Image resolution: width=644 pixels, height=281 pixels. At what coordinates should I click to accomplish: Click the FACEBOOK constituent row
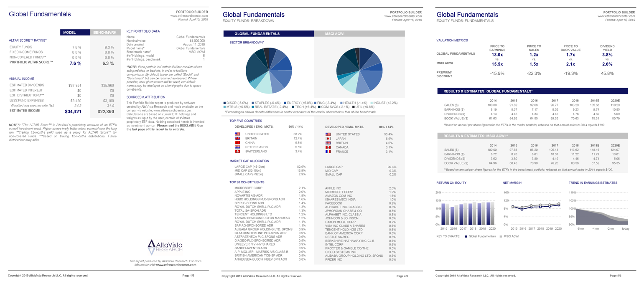point(361,203)
